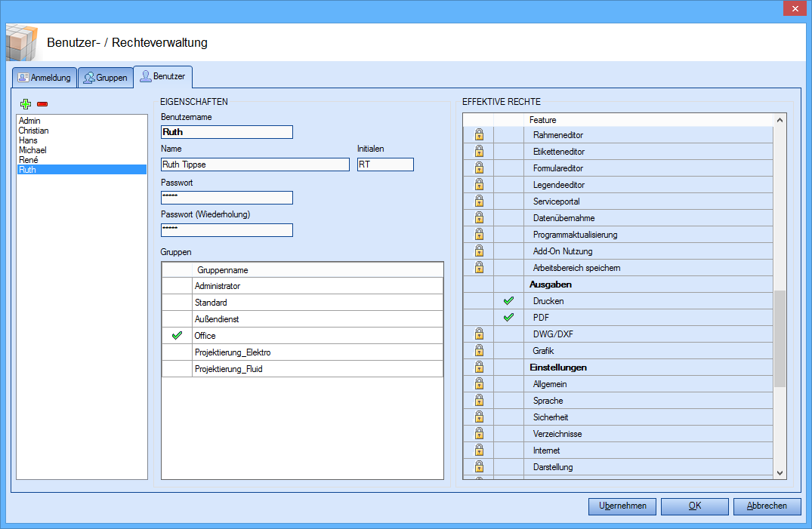
Task: Click lock icon next to Rahmeneditor
Action: click(478, 135)
